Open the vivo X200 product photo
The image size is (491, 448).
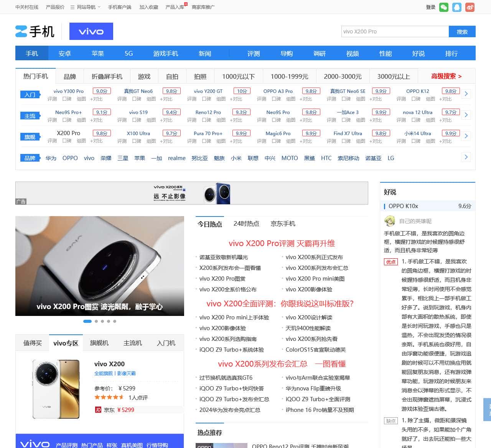coord(56,389)
